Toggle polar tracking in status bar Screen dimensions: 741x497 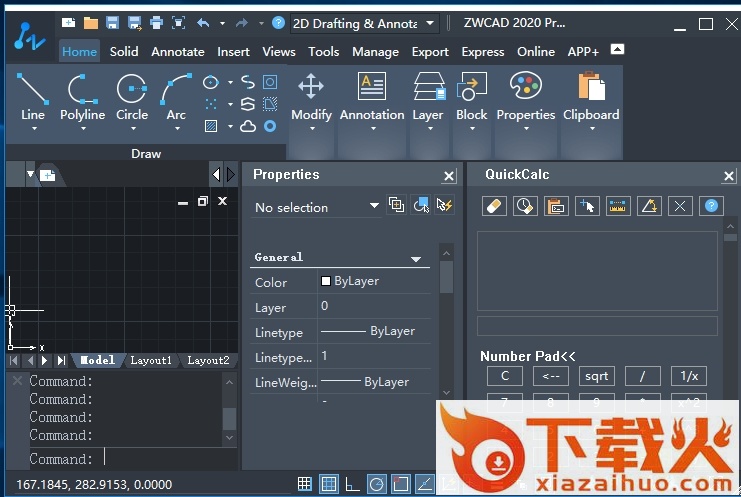click(376, 485)
